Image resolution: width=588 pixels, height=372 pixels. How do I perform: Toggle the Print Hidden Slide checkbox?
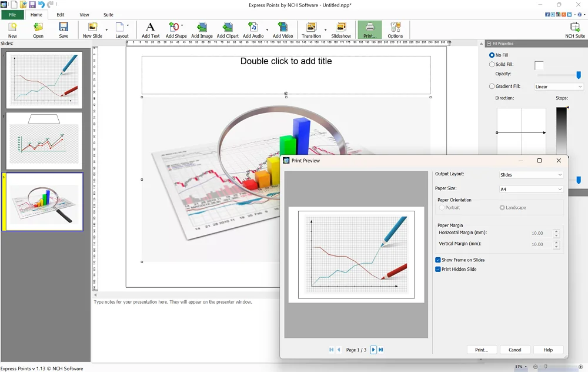[x=438, y=269]
